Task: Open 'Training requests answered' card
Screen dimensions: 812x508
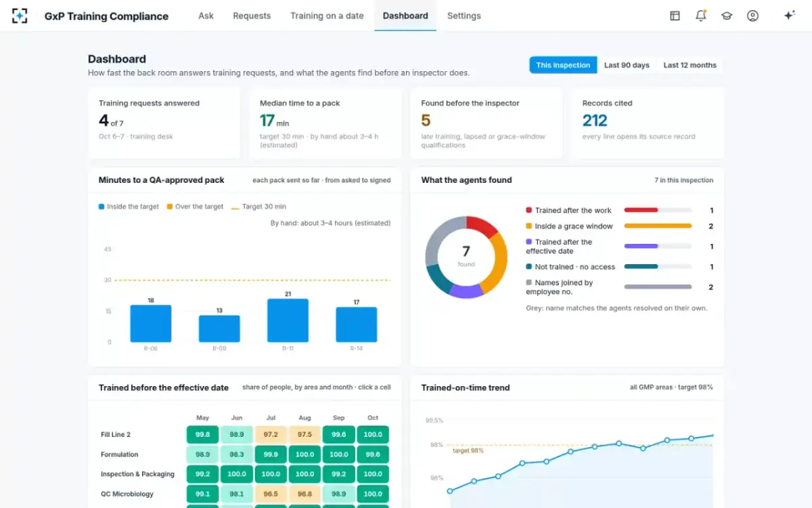Action: [164, 123]
